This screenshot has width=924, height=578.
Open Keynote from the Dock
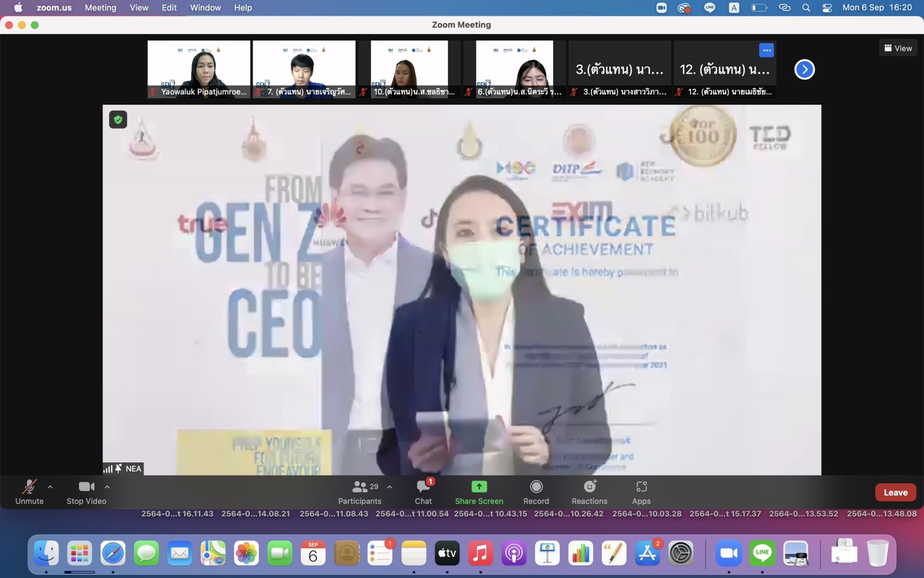(547, 553)
